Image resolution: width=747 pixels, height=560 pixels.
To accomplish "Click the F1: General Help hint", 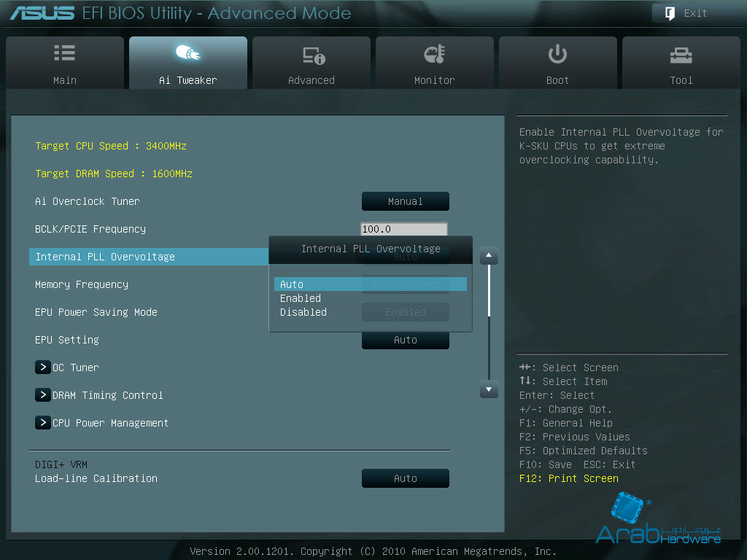I will [x=566, y=423].
